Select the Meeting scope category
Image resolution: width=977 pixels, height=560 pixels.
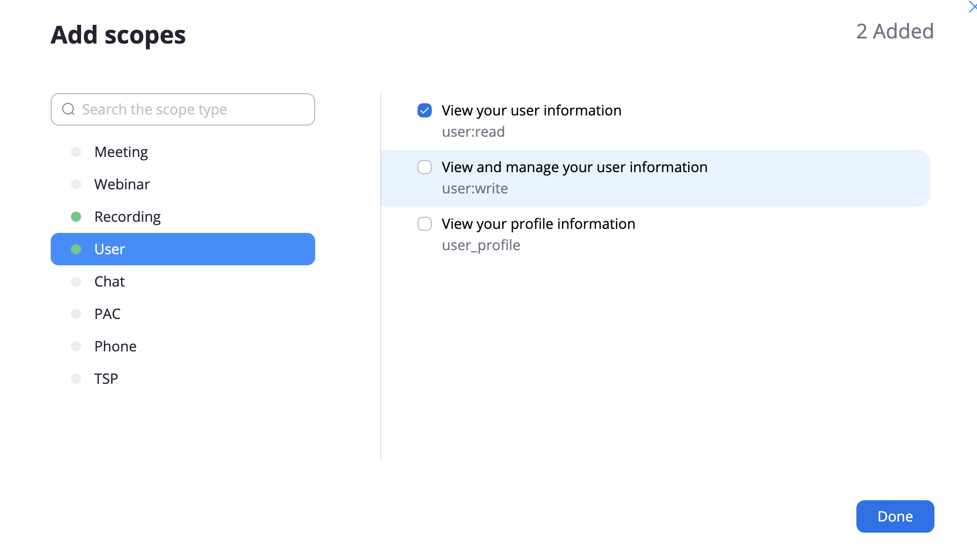[x=121, y=152]
